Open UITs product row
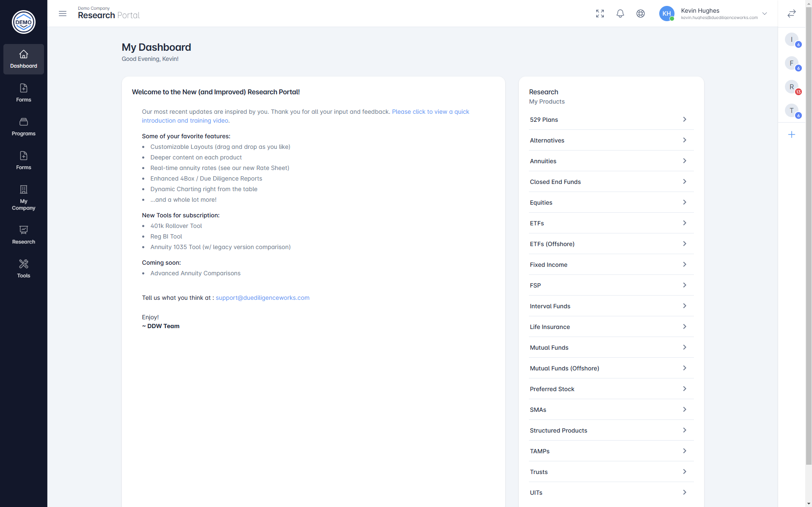 [611, 493]
